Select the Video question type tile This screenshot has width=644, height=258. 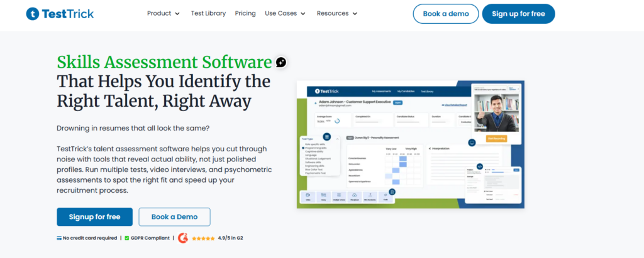pos(308,197)
